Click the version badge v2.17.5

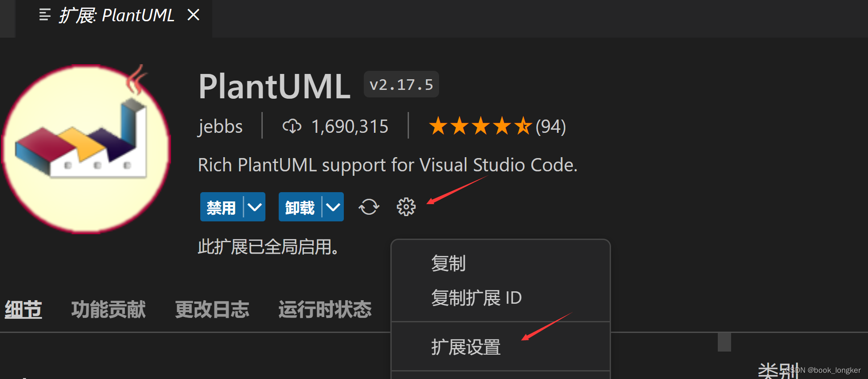coord(401,84)
